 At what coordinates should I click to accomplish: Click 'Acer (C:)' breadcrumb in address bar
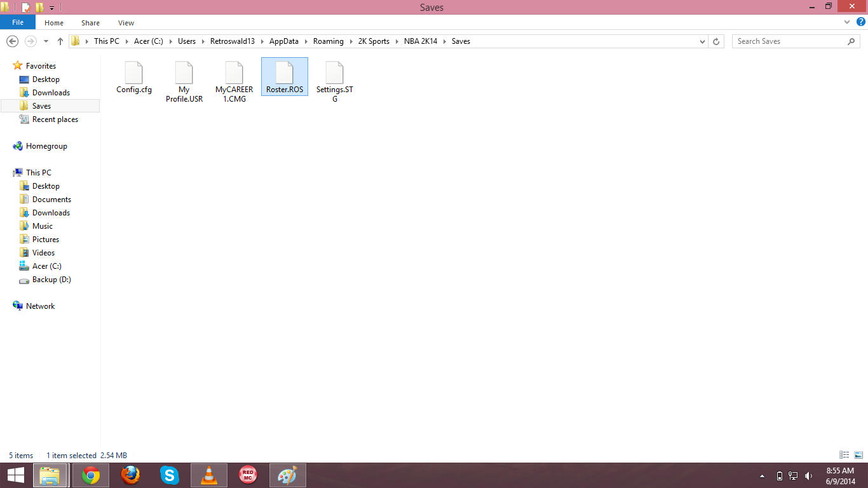tap(149, 41)
